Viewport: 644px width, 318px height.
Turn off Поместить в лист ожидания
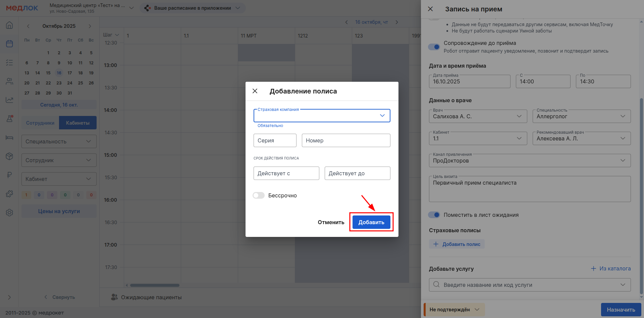(x=434, y=215)
